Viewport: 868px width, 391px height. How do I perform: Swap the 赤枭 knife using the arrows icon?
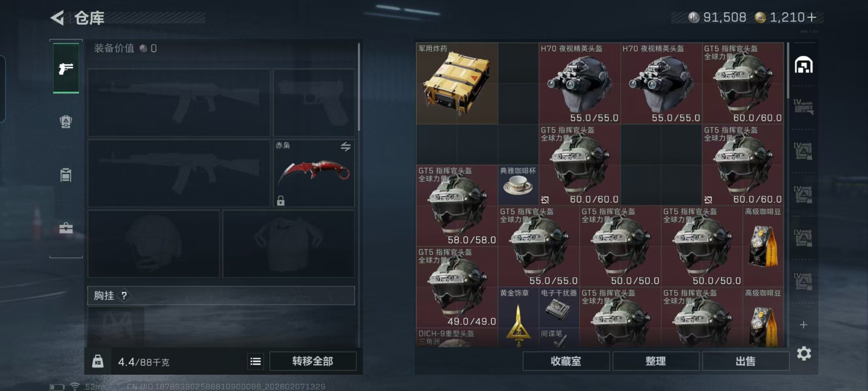tap(346, 146)
